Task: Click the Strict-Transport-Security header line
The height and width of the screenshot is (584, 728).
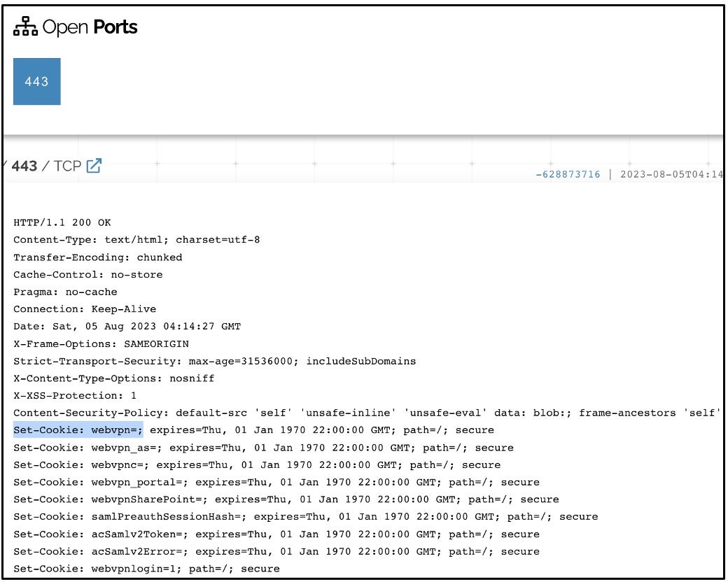Action: [x=214, y=361]
